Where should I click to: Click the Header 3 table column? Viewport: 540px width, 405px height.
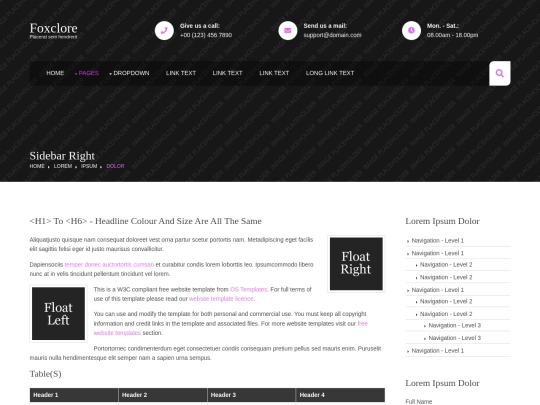(x=252, y=395)
